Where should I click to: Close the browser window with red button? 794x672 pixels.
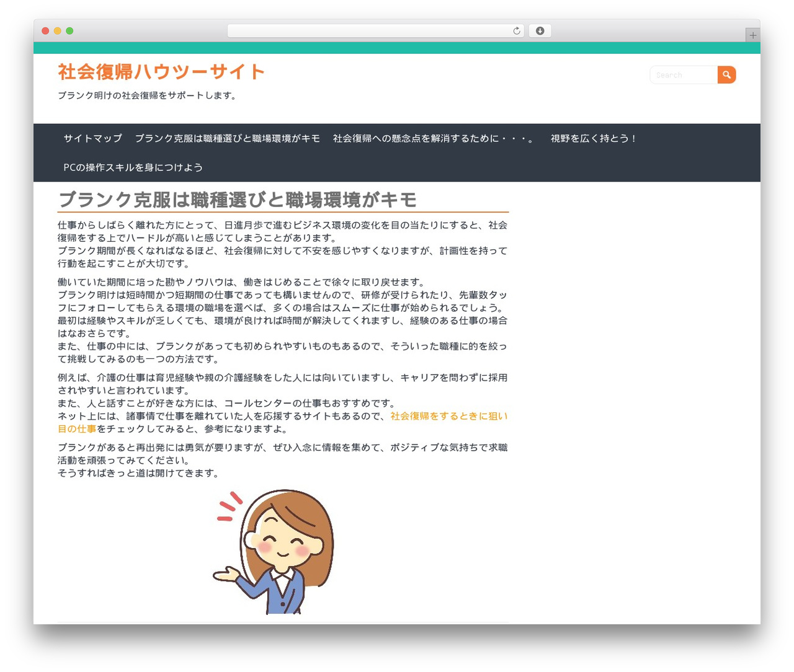(x=45, y=31)
